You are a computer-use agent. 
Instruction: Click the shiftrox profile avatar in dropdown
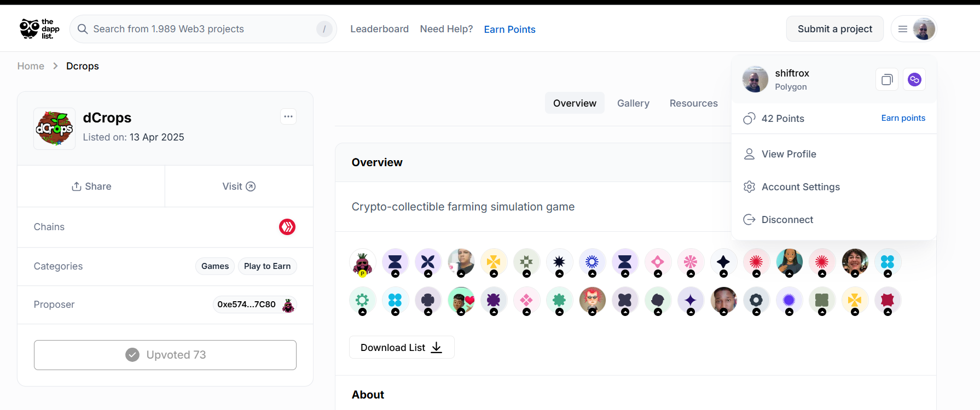tap(755, 79)
